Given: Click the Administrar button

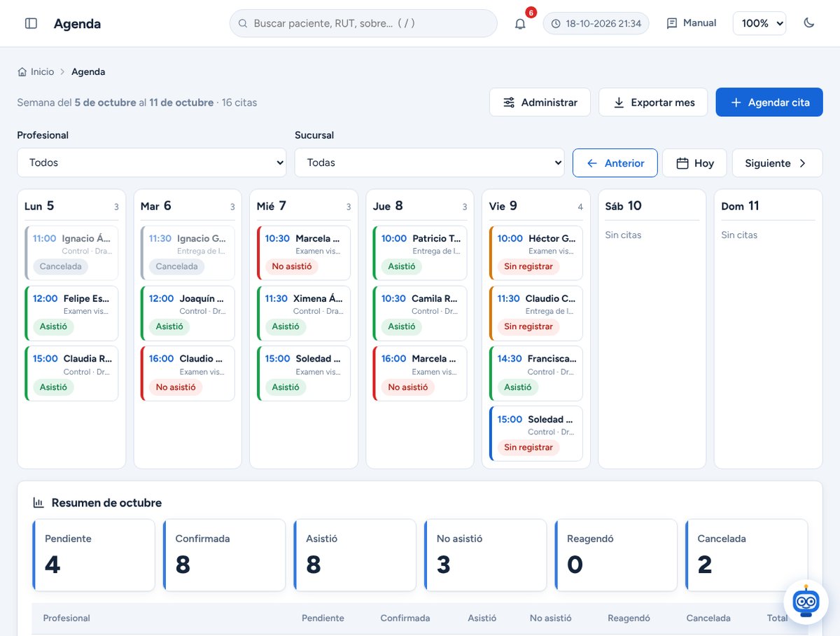Looking at the screenshot, I should click(540, 102).
